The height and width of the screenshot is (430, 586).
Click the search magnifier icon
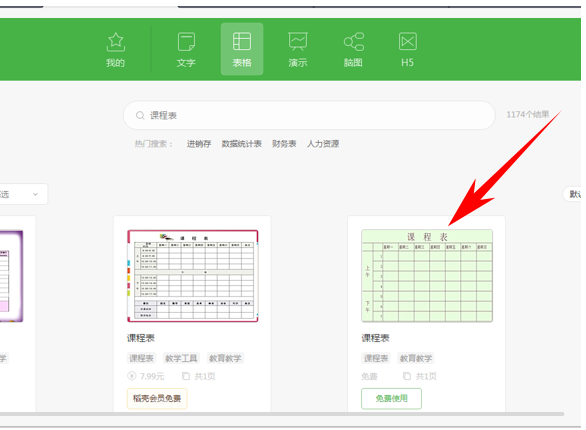[140, 115]
